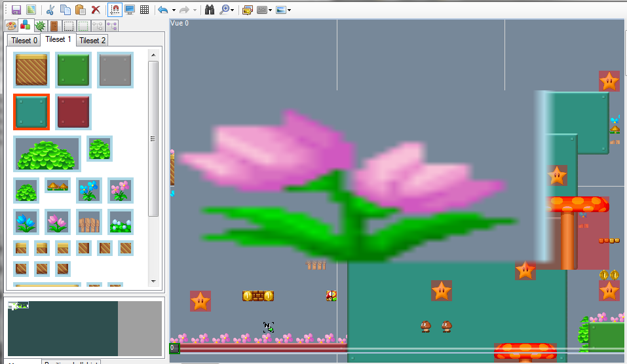Pick the large striped wood tile
This screenshot has width=627, height=364.
pos(31,70)
